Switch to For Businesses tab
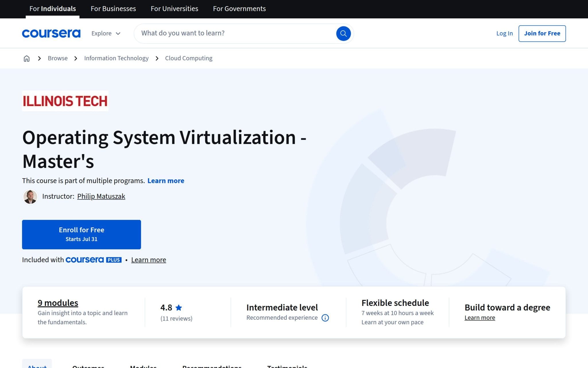Image resolution: width=588 pixels, height=368 pixels. coord(113,9)
